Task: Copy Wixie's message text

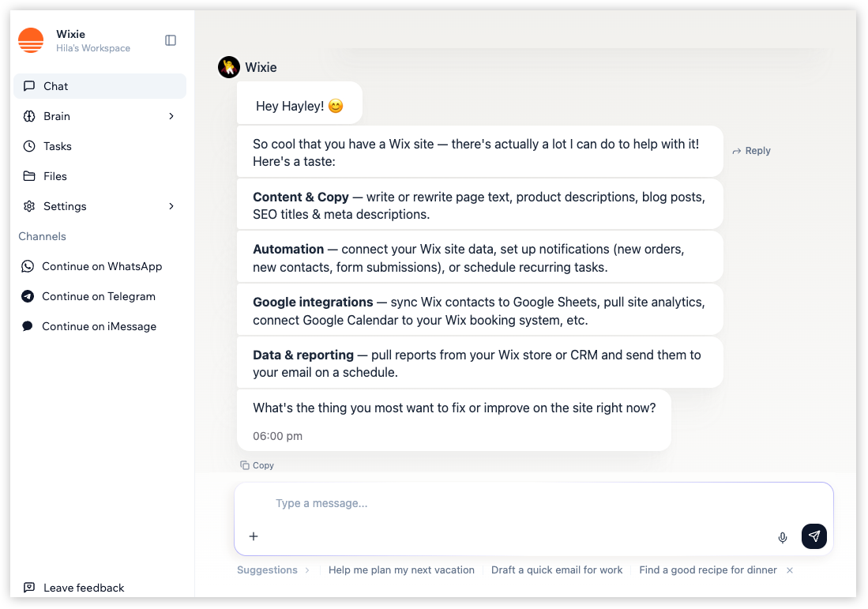Action: (257, 465)
